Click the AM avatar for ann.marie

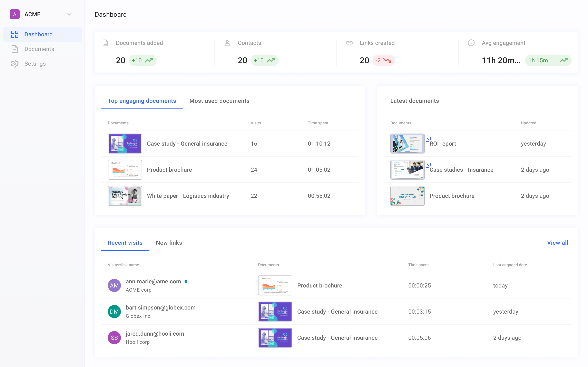pos(114,285)
